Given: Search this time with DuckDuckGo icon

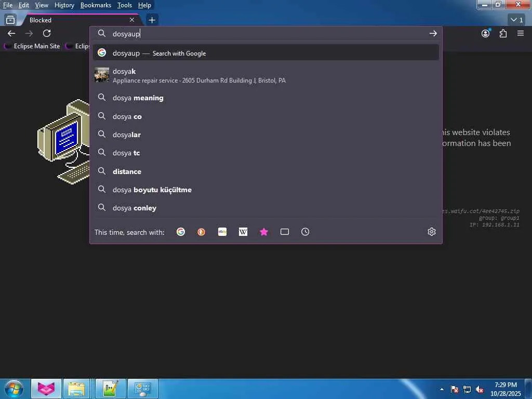Looking at the screenshot, I should click(202, 232).
